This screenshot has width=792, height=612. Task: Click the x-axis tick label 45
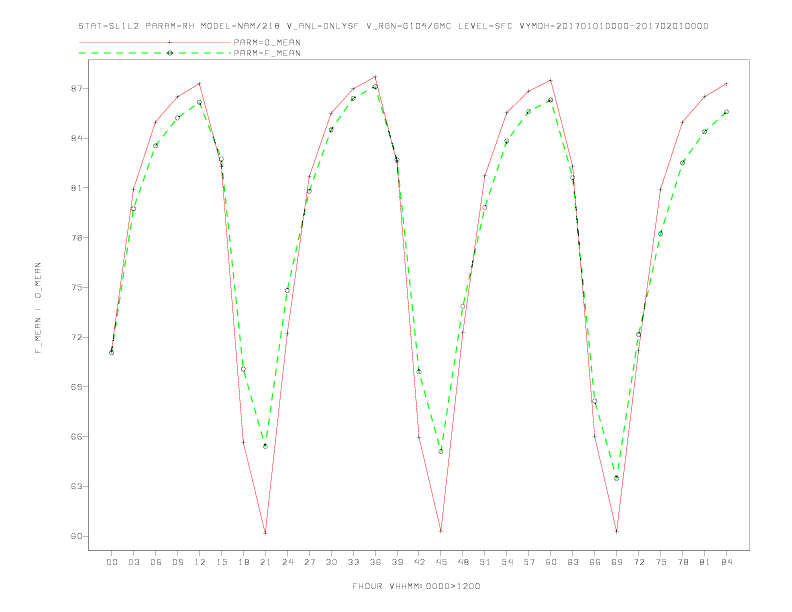click(x=441, y=562)
